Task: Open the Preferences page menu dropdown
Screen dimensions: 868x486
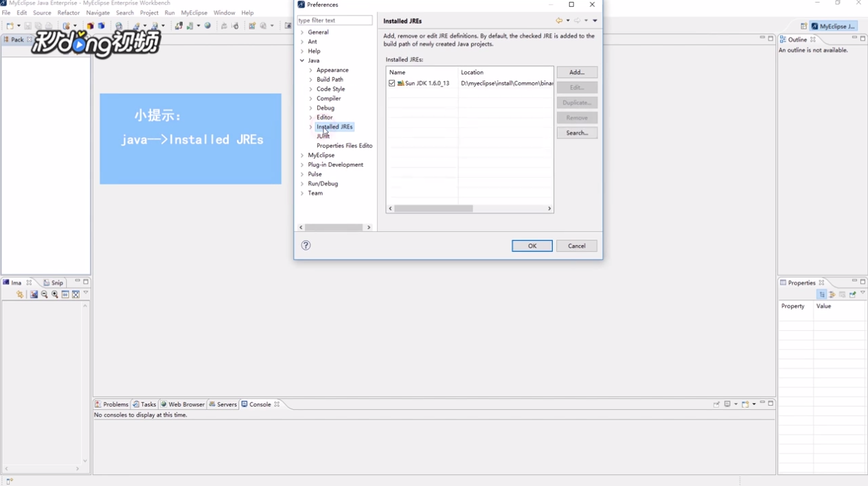Action: [595, 21]
